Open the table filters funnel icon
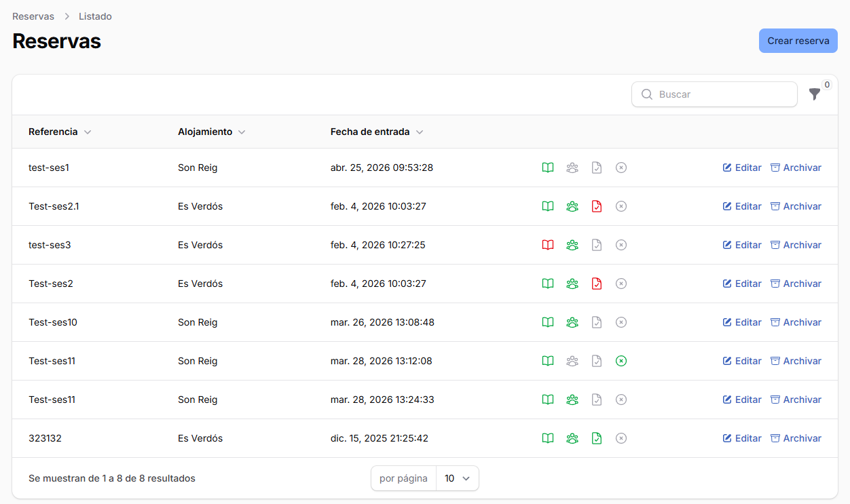850x504 pixels. [815, 94]
